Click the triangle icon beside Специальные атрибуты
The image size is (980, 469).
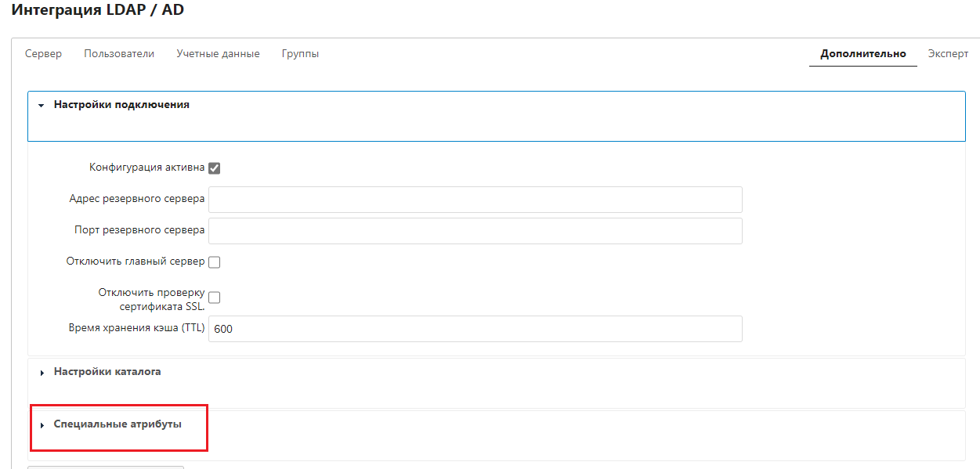pyautogui.click(x=42, y=425)
